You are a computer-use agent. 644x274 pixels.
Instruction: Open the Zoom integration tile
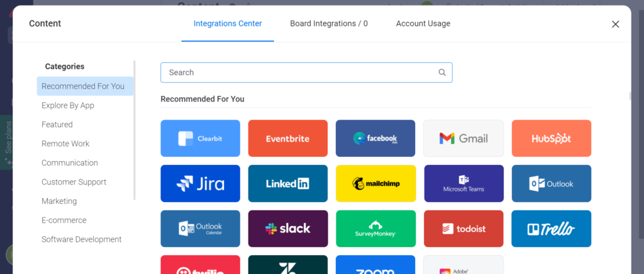click(375, 265)
